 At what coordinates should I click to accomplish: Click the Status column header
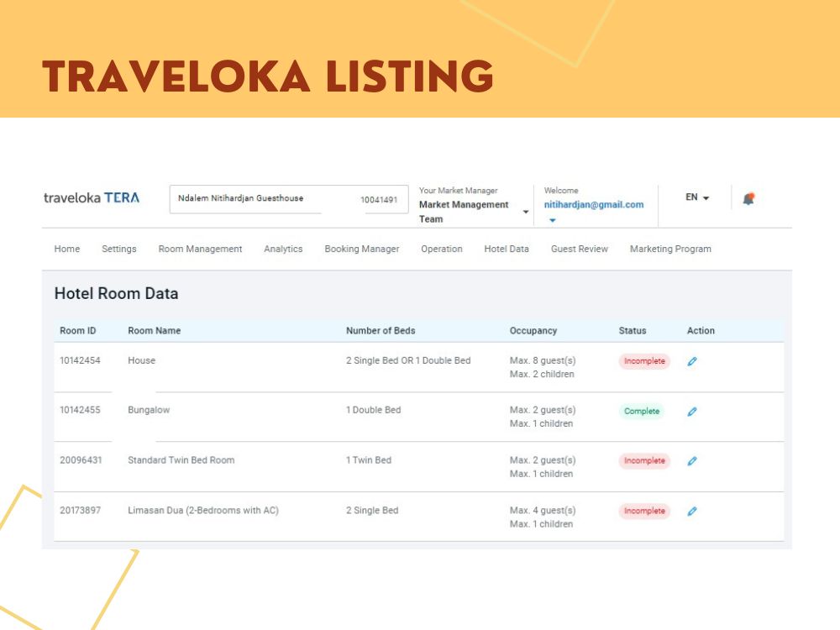point(633,330)
